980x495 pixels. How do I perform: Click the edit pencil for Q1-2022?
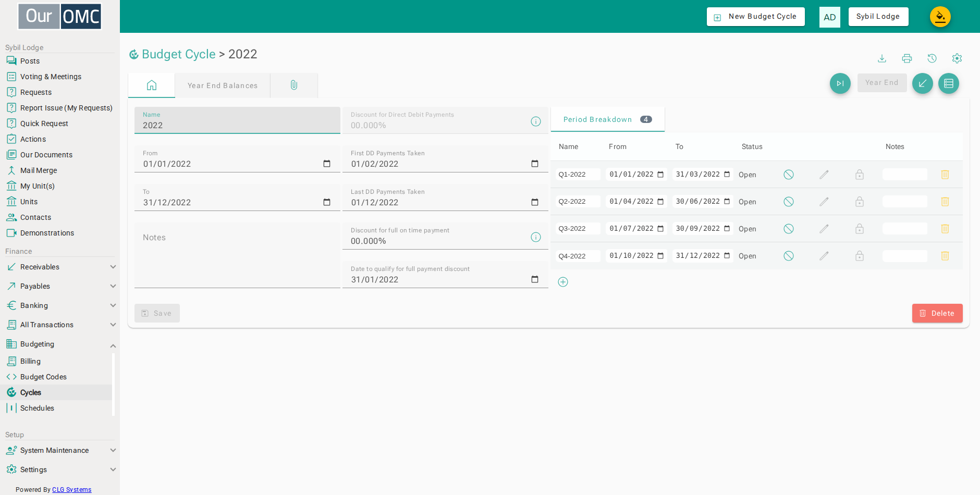(824, 175)
